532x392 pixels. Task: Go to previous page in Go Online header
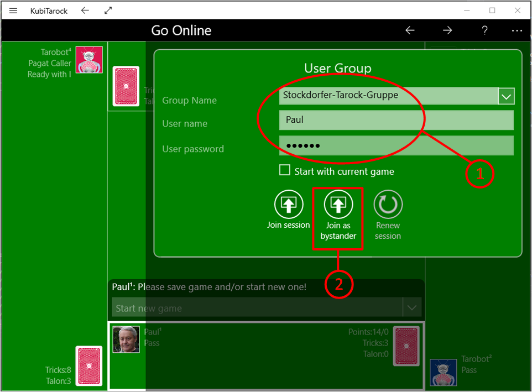pos(410,30)
